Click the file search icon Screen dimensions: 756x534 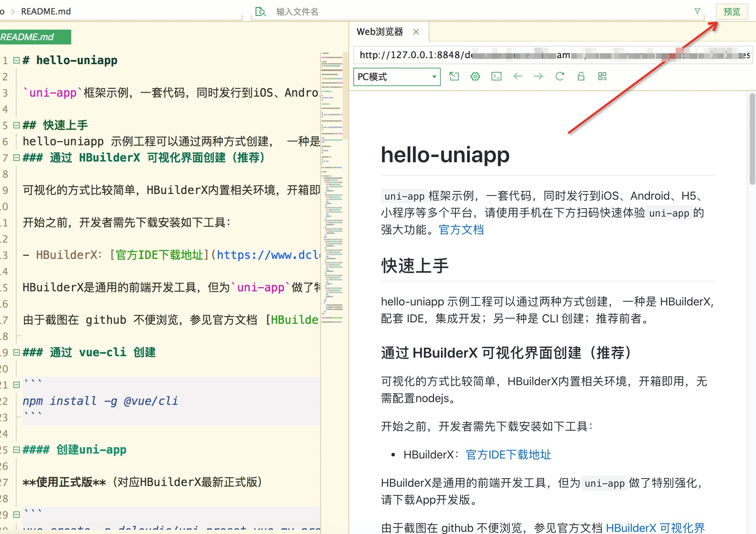tap(261, 12)
